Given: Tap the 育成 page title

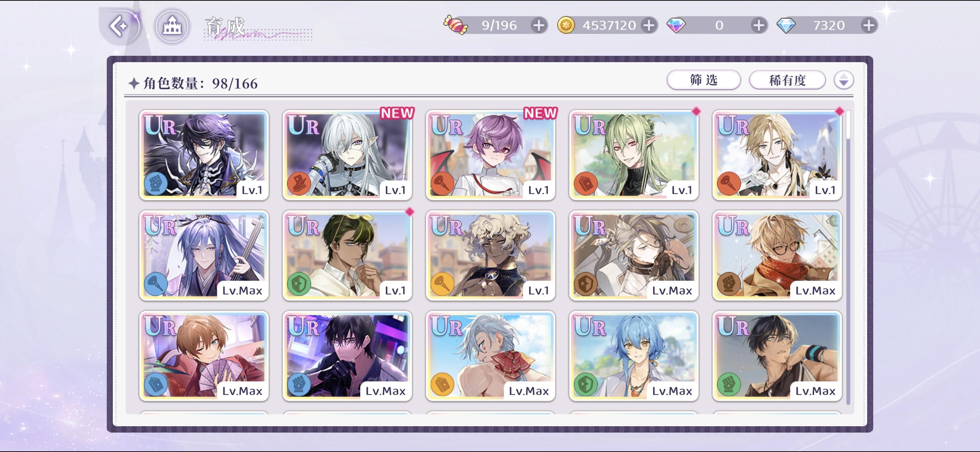Looking at the screenshot, I should click(x=225, y=26).
